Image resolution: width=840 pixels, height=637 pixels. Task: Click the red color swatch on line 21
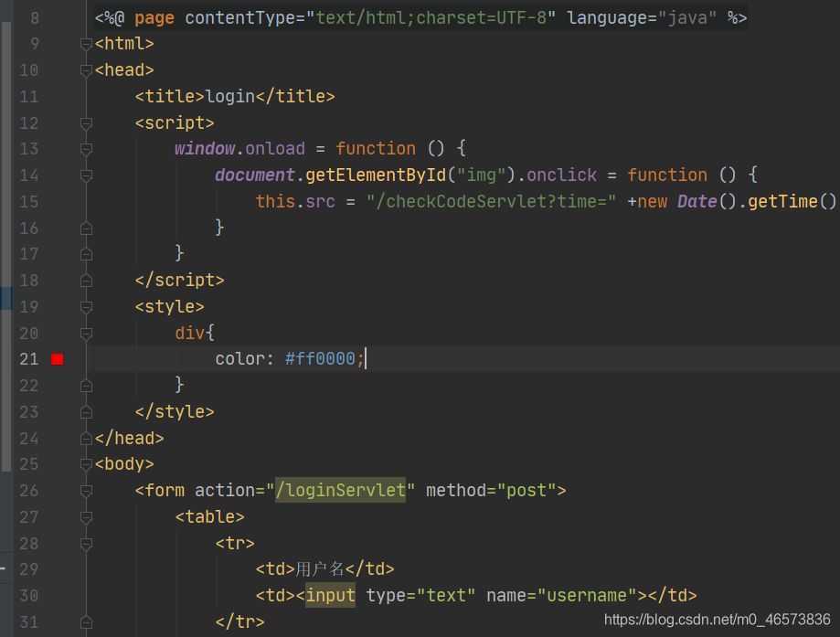click(x=58, y=359)
